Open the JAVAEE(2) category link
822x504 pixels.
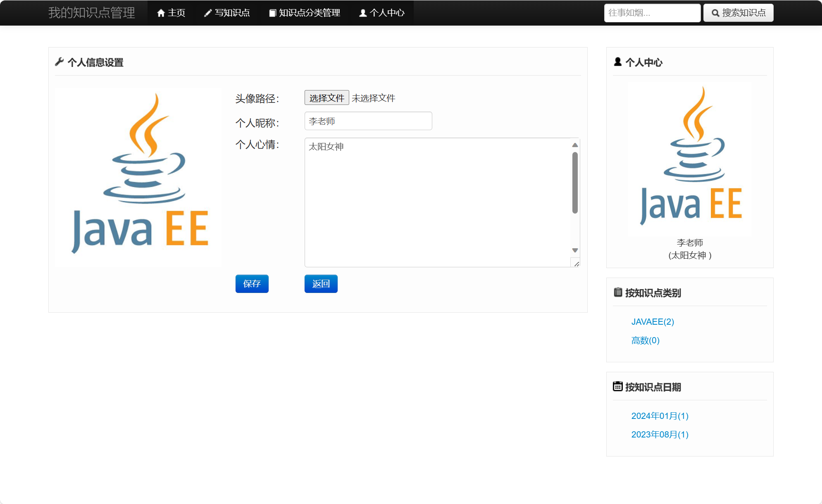[x=653, y=322]
